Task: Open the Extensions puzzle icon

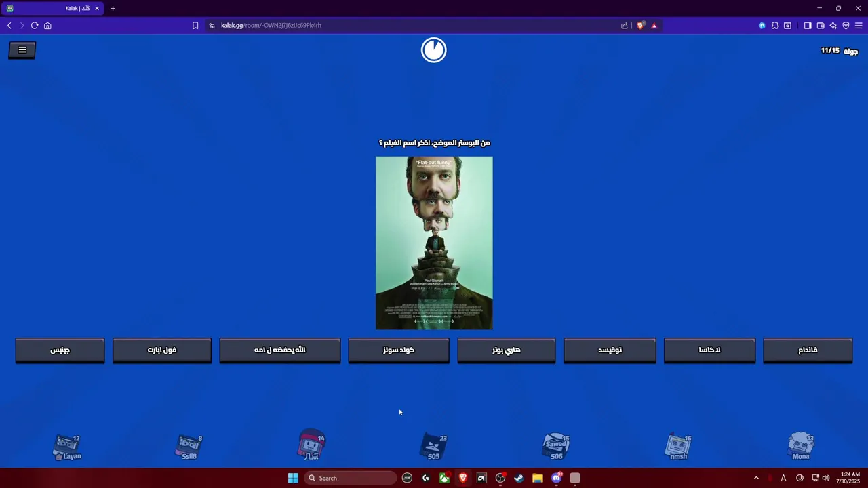Action: pos(775,26)
